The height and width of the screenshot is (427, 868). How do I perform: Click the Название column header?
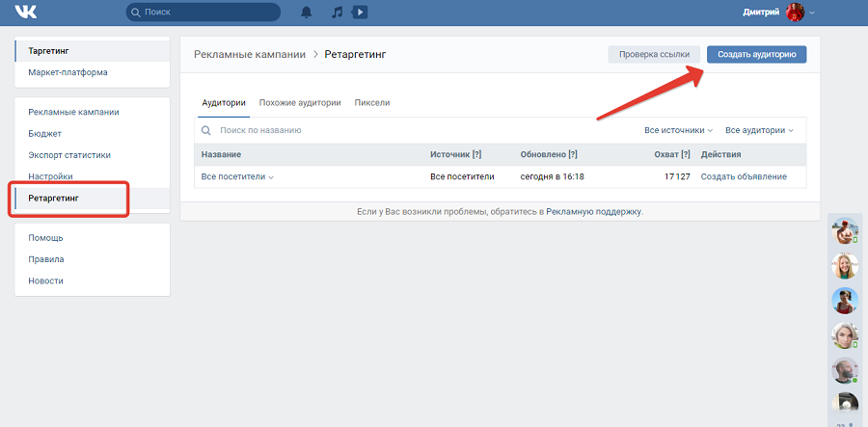click(221, 155)
